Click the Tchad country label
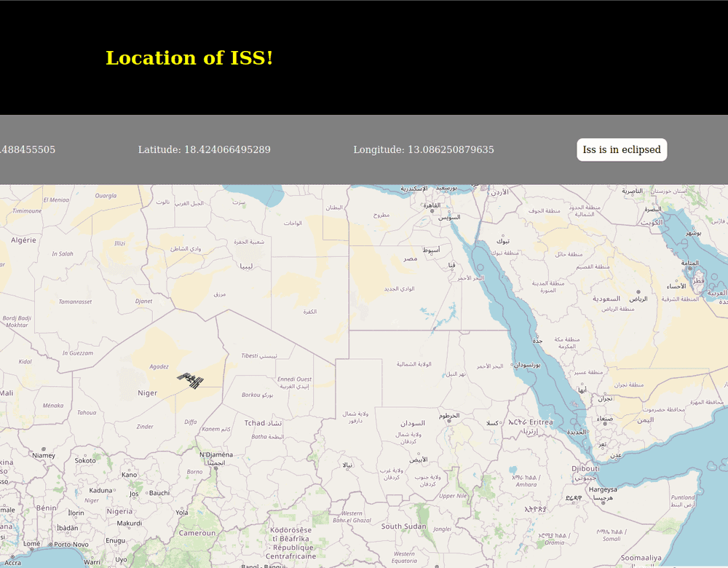This screenshot has width=728, height=568. tap(255, 423)
